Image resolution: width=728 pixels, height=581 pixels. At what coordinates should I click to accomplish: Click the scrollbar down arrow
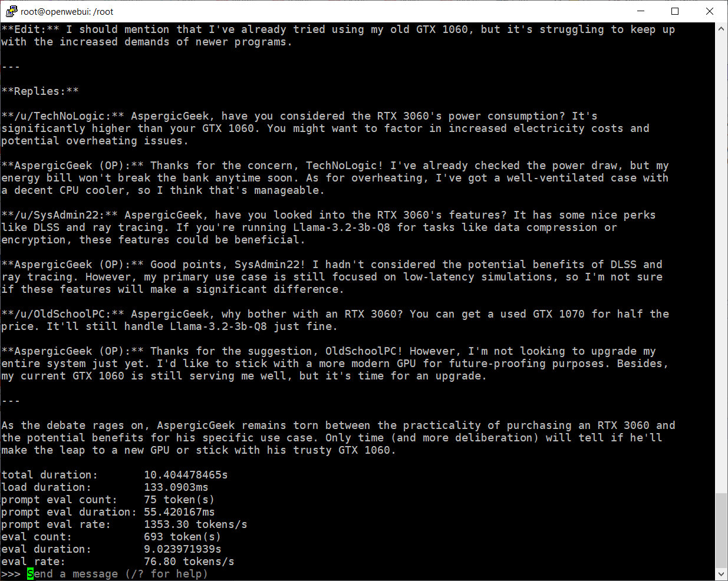point(721,574)
